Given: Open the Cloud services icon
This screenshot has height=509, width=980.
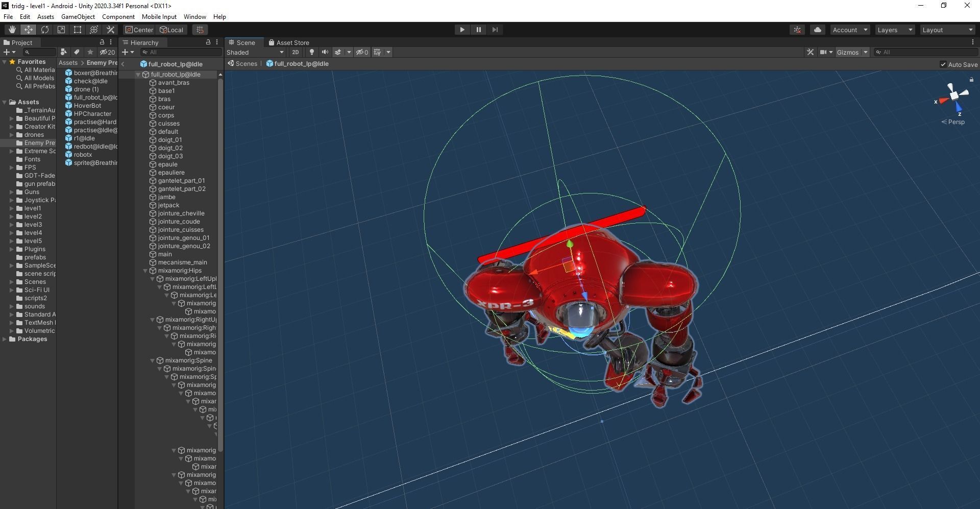Looking at the screenshot, I should (x=817, y=30).
